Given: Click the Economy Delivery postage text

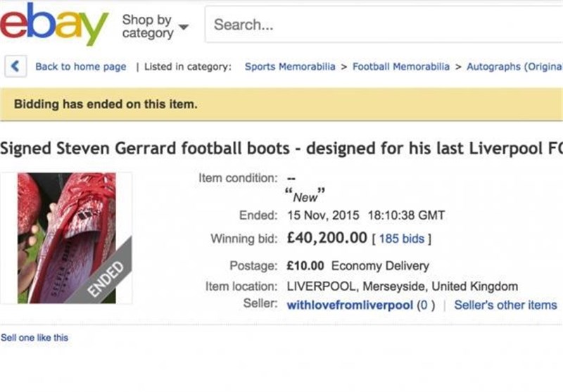Looking at the screenshot, I should pyautogui.click(x=379, y=266).
